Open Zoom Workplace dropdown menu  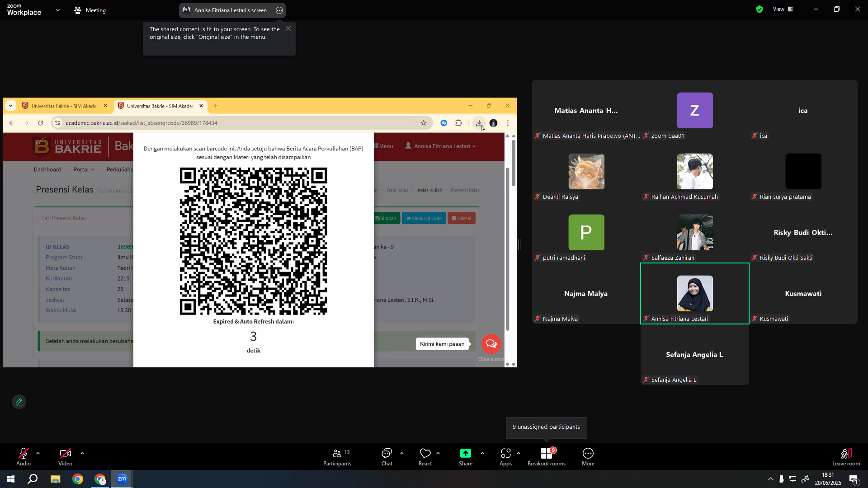tap(58, 10)
